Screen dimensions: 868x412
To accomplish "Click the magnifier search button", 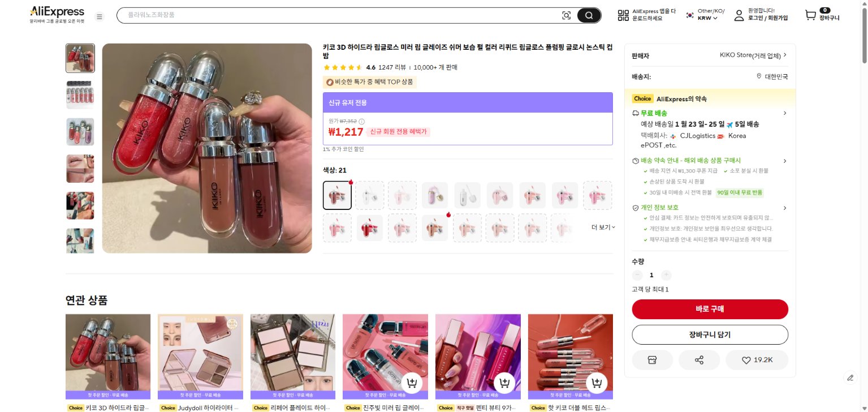I will click(589, 15).
